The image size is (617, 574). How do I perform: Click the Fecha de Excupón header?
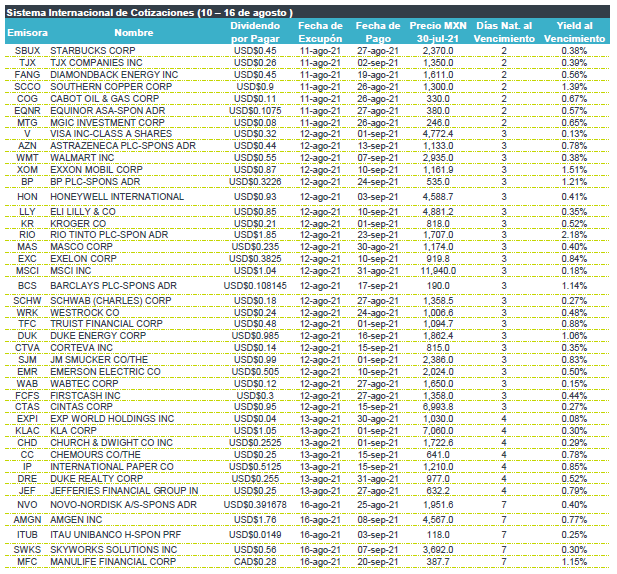pyautogui.click(x=320, y=32)
